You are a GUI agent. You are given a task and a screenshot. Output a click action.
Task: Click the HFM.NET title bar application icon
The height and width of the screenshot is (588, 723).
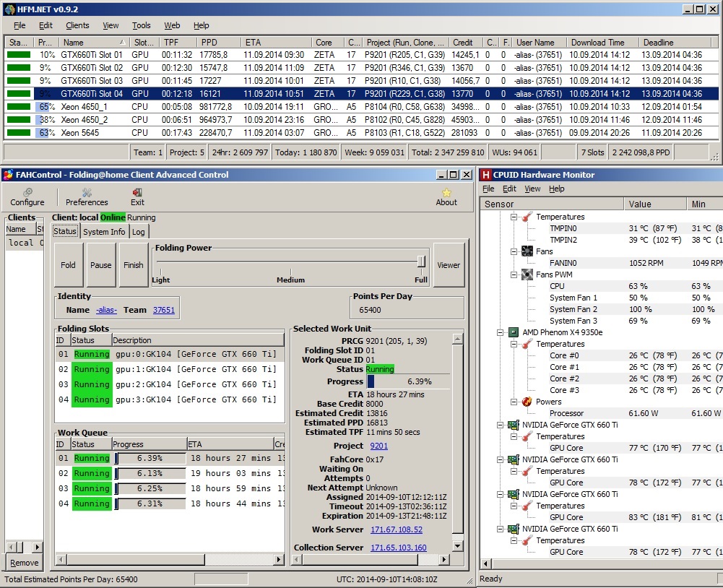9,9
